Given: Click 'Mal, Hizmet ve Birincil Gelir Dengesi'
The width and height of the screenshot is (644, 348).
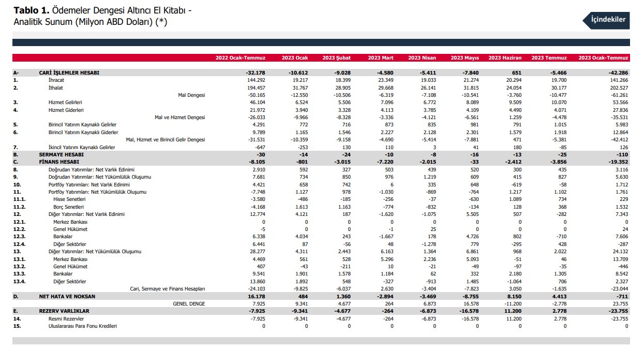Looking at the screenshot, I should [x=166, y=140].
